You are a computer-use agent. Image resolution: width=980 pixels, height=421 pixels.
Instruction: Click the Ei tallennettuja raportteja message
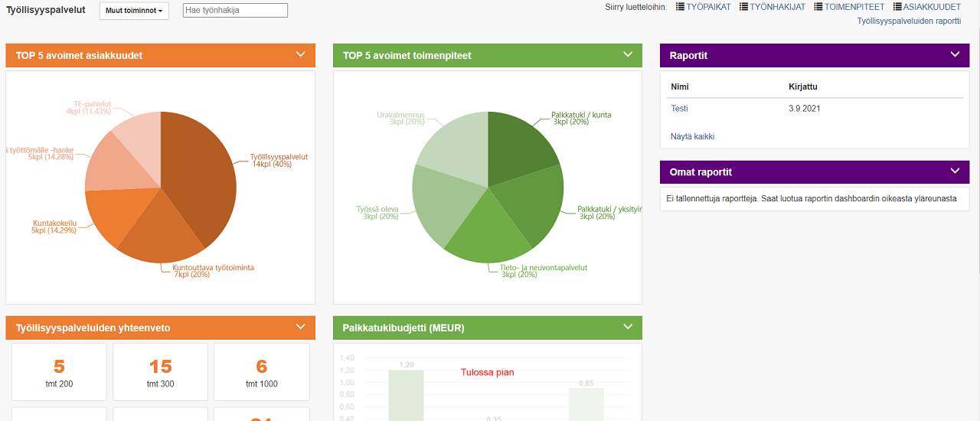click(x=812, y=198)
